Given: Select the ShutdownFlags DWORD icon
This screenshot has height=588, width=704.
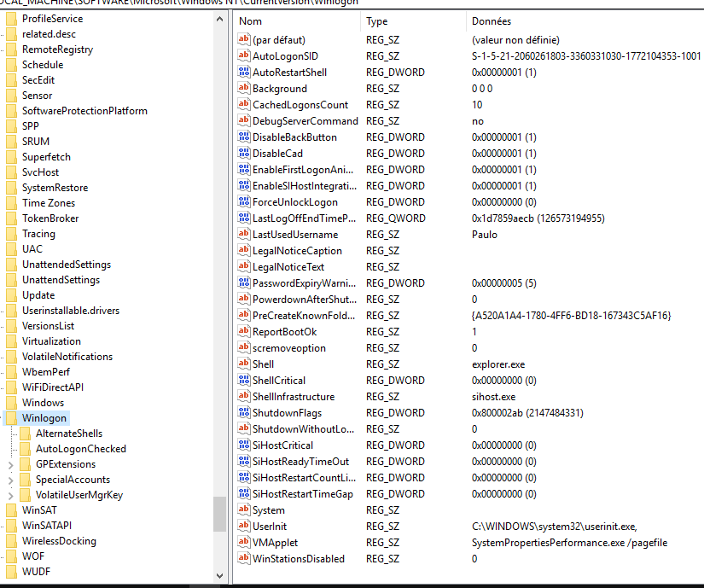Looking at the screenshot, I should (244, 412).
